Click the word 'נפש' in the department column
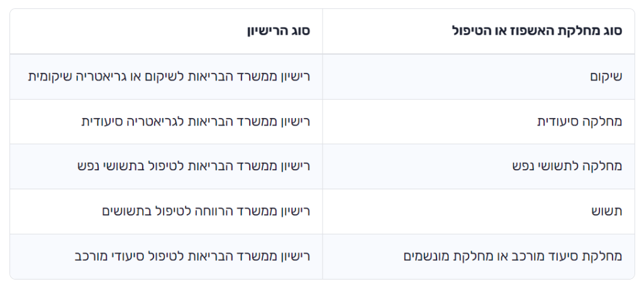The height and width of the screenshot is (289, 644). 523,166
